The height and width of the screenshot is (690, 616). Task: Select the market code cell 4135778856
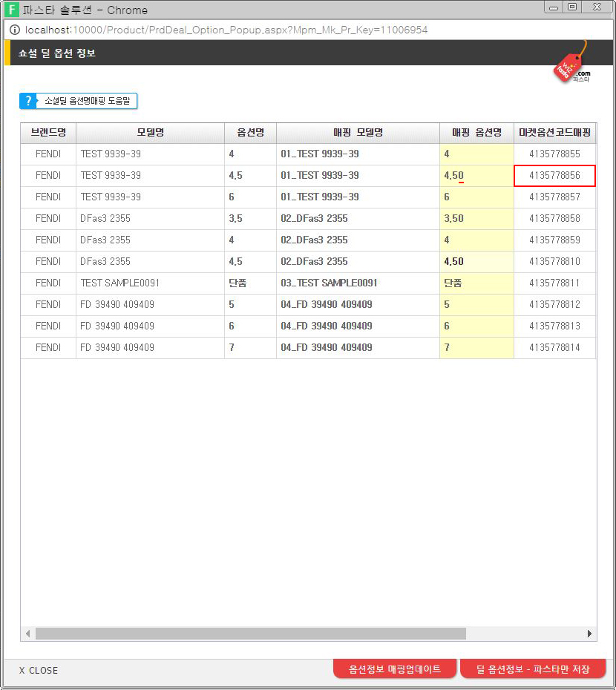coord(554,176)
